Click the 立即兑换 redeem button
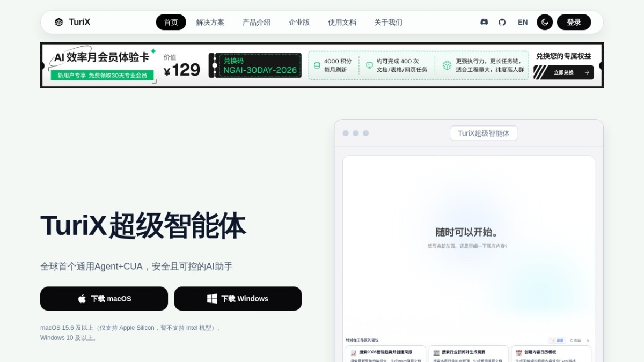This screenshot has width=644, height=362. click(563, 72)
